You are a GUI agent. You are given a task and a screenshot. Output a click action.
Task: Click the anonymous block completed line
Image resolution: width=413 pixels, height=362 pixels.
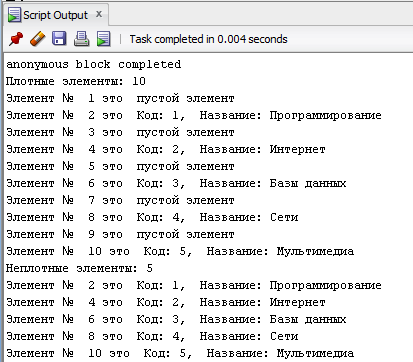pyautogui.click(x=94, y=64)
